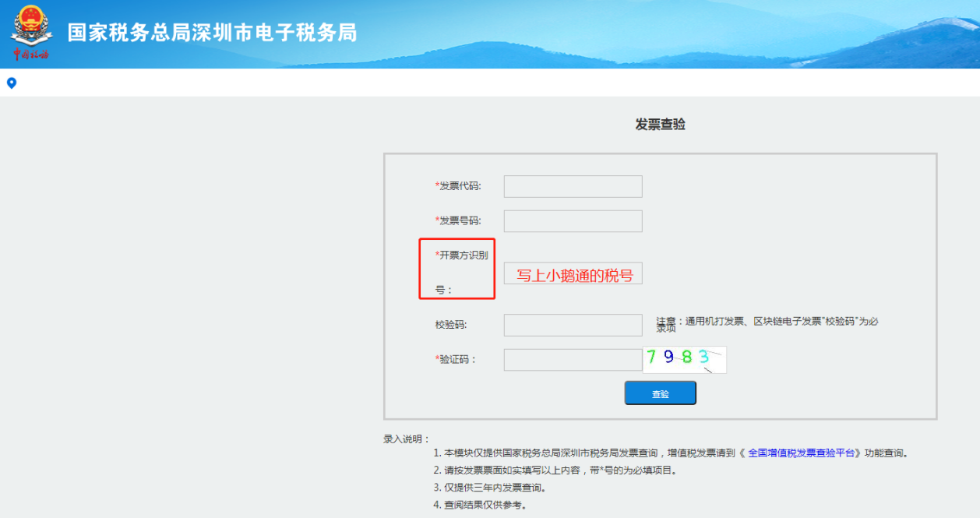Click the blue location pin icon

(12, 83)
